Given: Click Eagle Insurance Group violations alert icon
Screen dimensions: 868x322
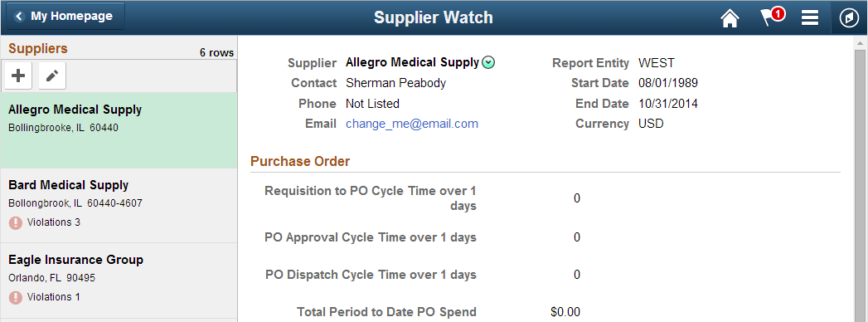Looking at the screenshot, I should 16,298.
